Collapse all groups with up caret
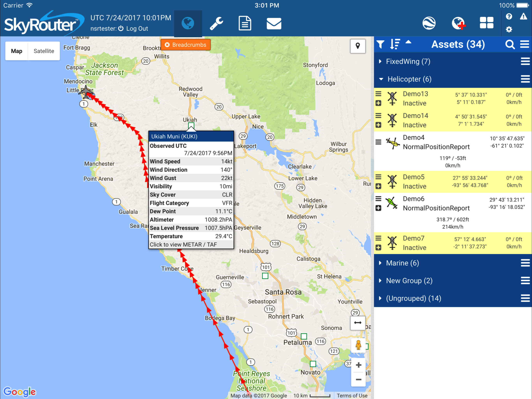Viewport: 532px width, 399px height. (x=408, y=42)
